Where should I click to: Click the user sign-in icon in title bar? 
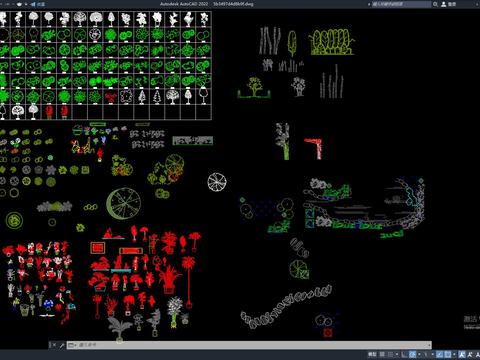[444, 4]
